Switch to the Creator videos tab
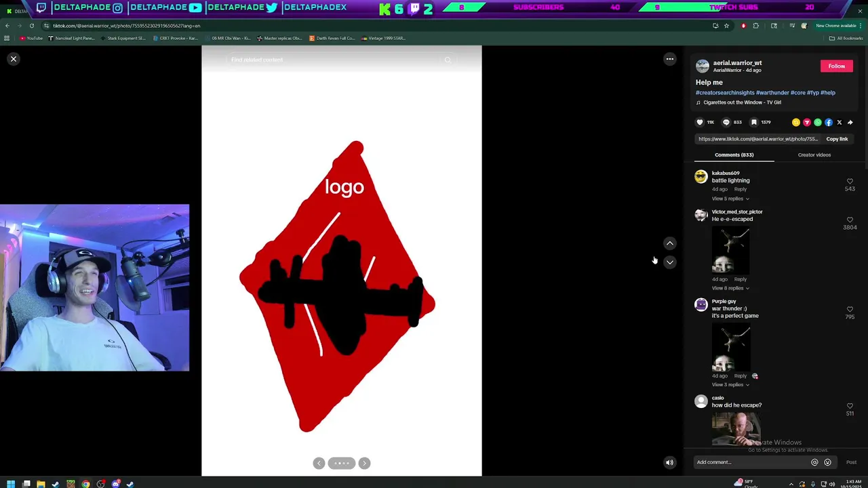The width and height of the screenshot is (868, 488). click(814, 155)
